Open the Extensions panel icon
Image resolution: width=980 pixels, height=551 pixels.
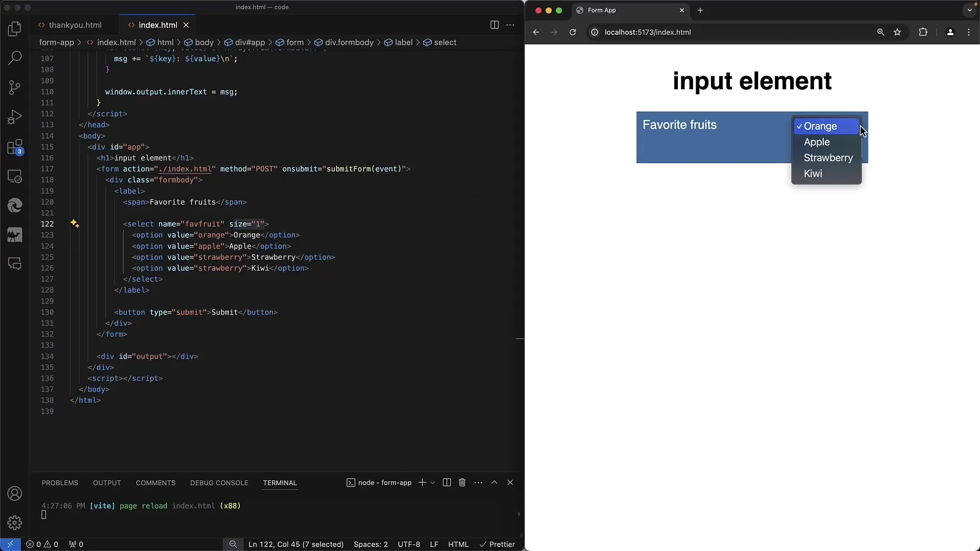coord(15,146)
